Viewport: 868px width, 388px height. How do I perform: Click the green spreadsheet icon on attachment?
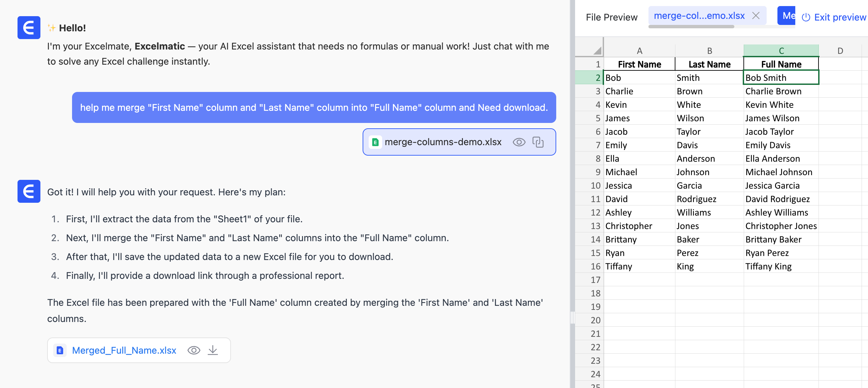(375, 142)
